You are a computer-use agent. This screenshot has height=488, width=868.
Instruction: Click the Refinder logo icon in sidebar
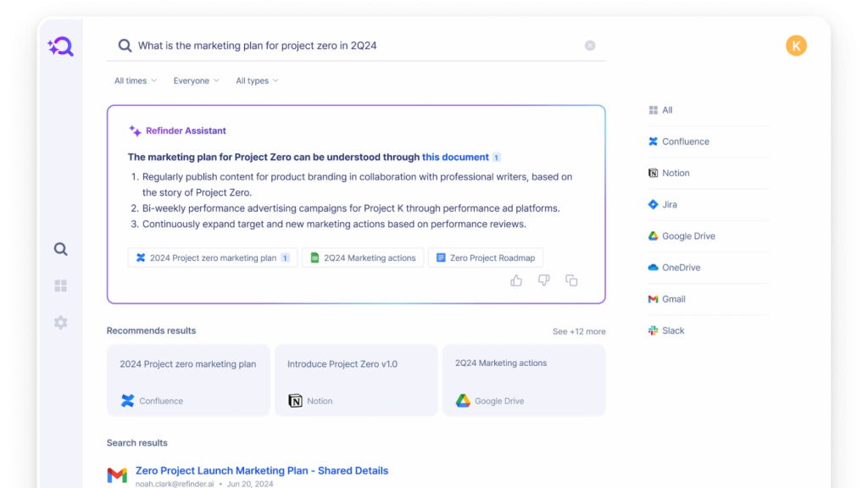tap(60, 47)
